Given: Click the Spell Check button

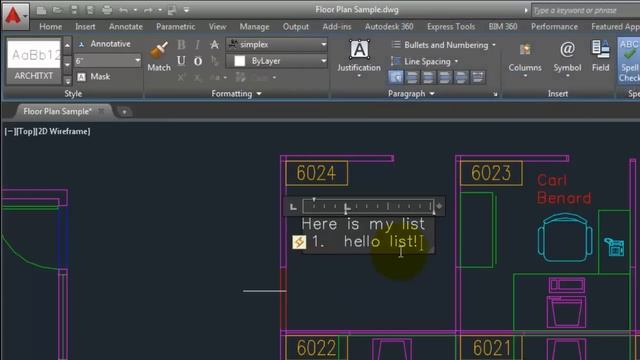Looking at the screenshot, I should click(629, 61).
